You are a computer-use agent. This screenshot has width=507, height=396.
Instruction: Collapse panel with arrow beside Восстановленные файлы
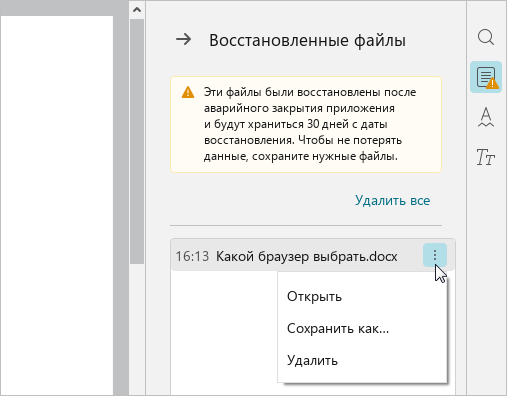click(184, 40)
